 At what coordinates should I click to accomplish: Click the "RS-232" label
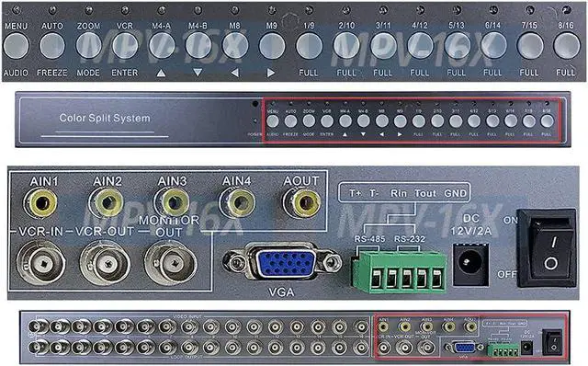pos(410,239)
